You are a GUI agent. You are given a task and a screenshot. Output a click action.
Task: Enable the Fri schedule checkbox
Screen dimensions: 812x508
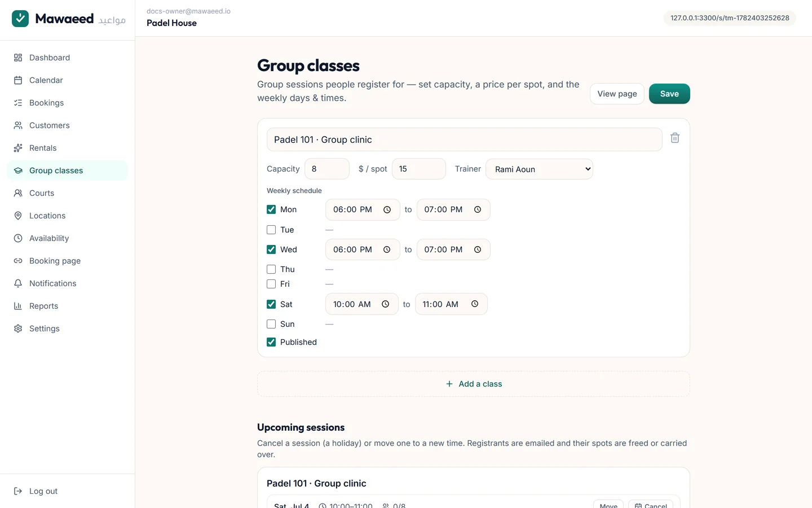click(271, 284)
